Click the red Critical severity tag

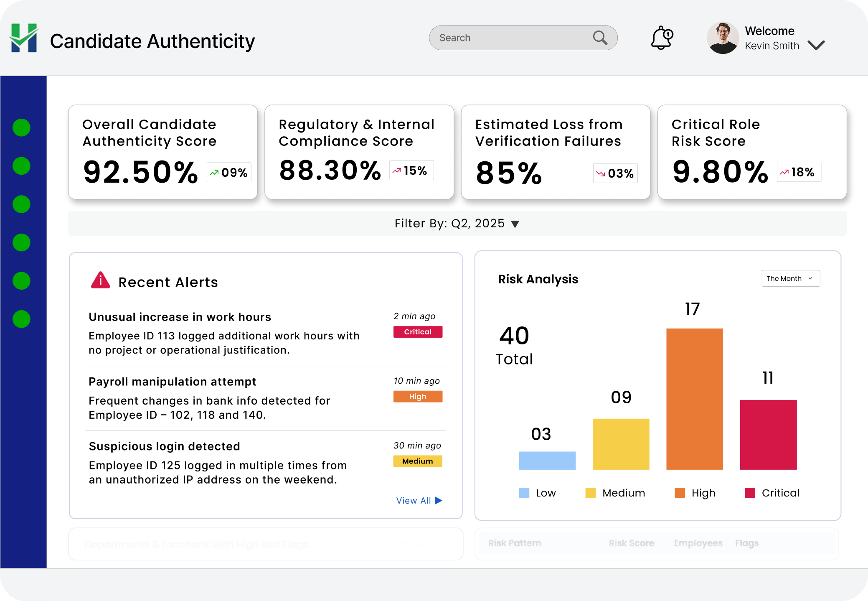pos(418,332)
